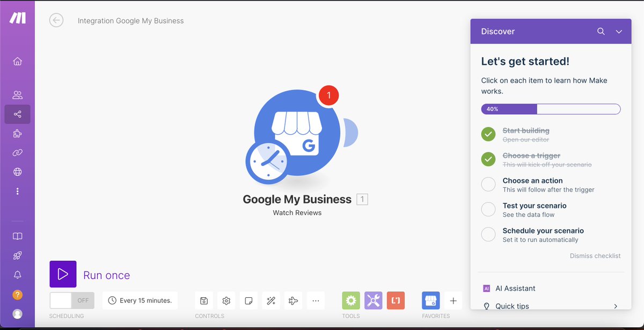Open Templates puzzle-piece icon
The height and width of the screenshot is (330, 644).
coord(17,134)
